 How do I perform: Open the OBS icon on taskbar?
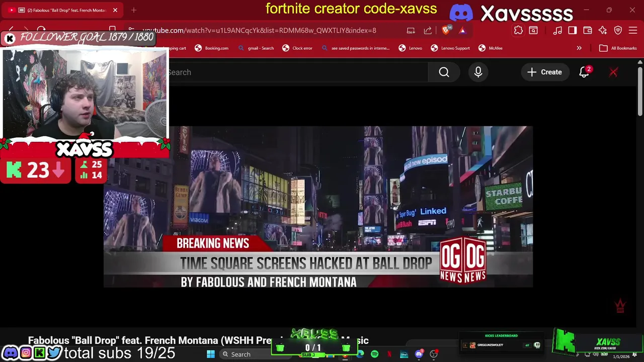(x=433, y=354)
